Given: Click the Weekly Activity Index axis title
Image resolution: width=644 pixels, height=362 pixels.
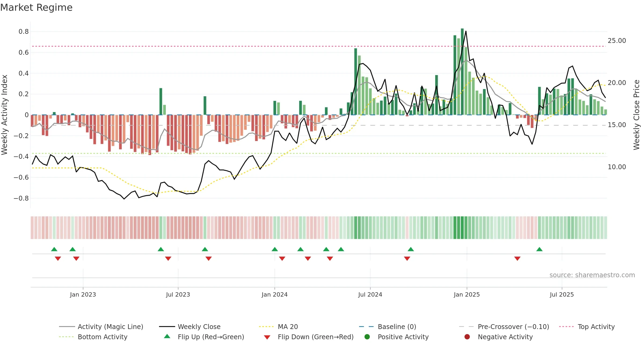Looking at the screenshot, I should pyautogui.click(x=4, y=115).
